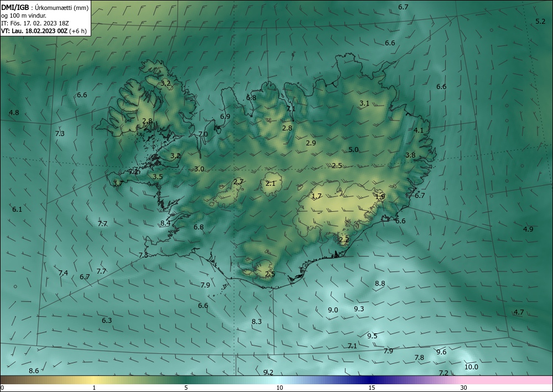This screenshot has width=553, height=392.
Task: Click the map value 4.9
Action: coord(528,229)
